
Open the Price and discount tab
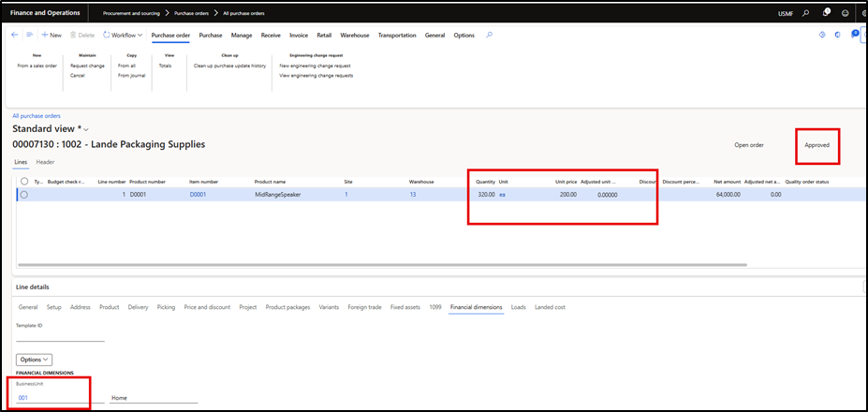207,306
